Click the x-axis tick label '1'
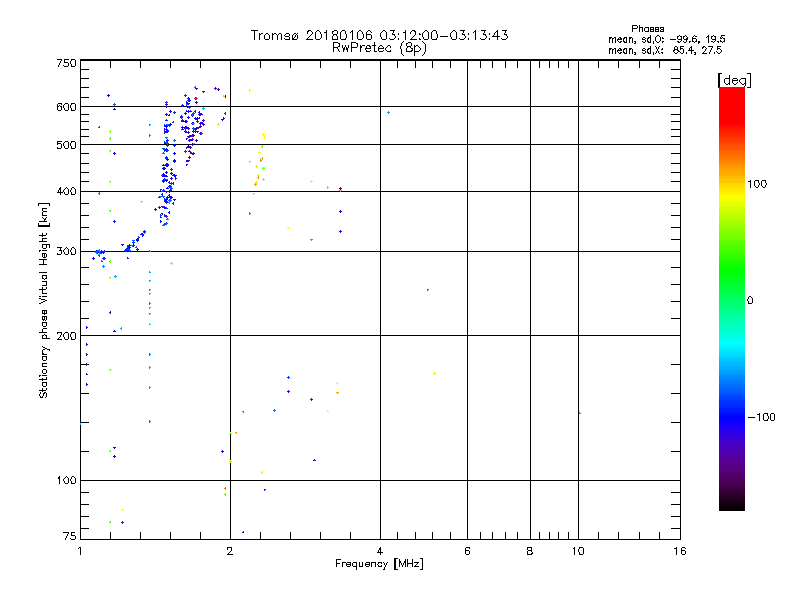The image size is (800, 600). click(x=80, y=552)
